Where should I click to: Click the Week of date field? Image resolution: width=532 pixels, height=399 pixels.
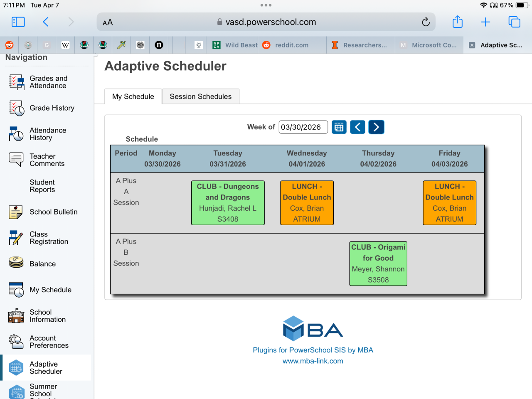coord(303,127)
